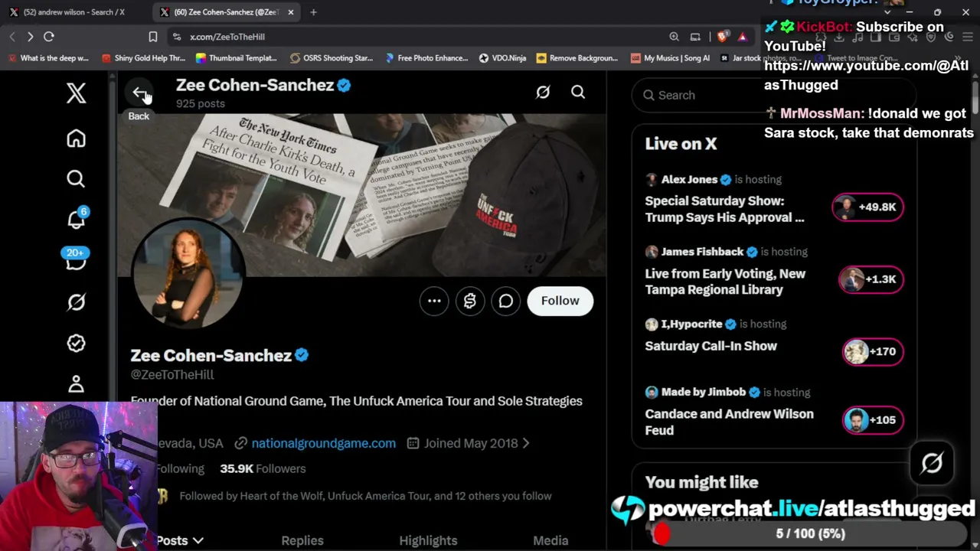Open Messages with 20+ badge
Image resolution: width=980 pixels, height=551 pixels.
[x=76, y=260]
